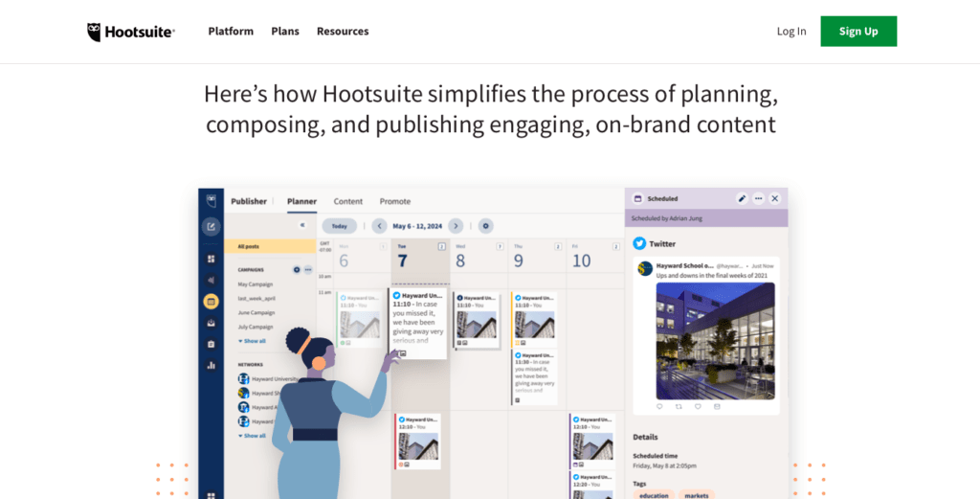Click Hayward University network avatar

(x=244, y=379)
